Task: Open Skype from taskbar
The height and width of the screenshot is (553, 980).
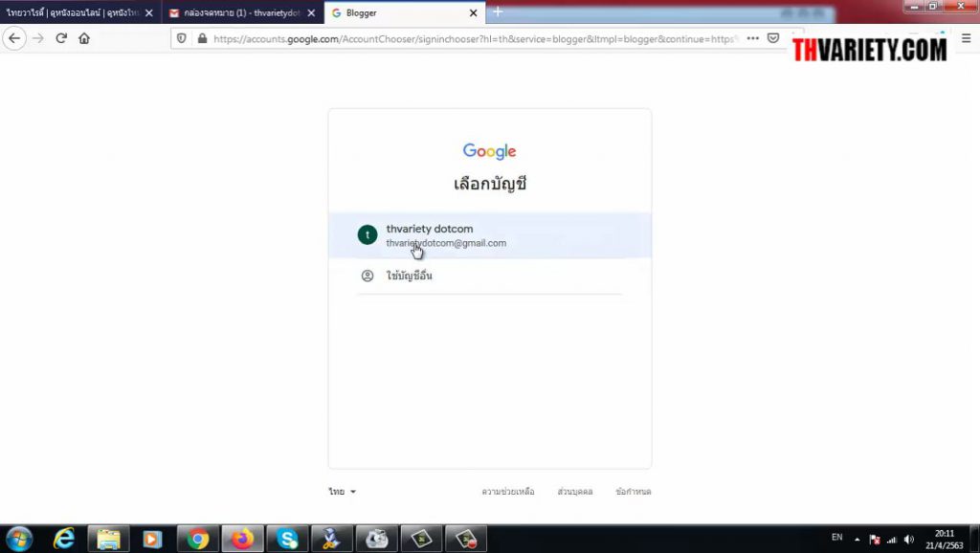Action: [x=287, y=539]
